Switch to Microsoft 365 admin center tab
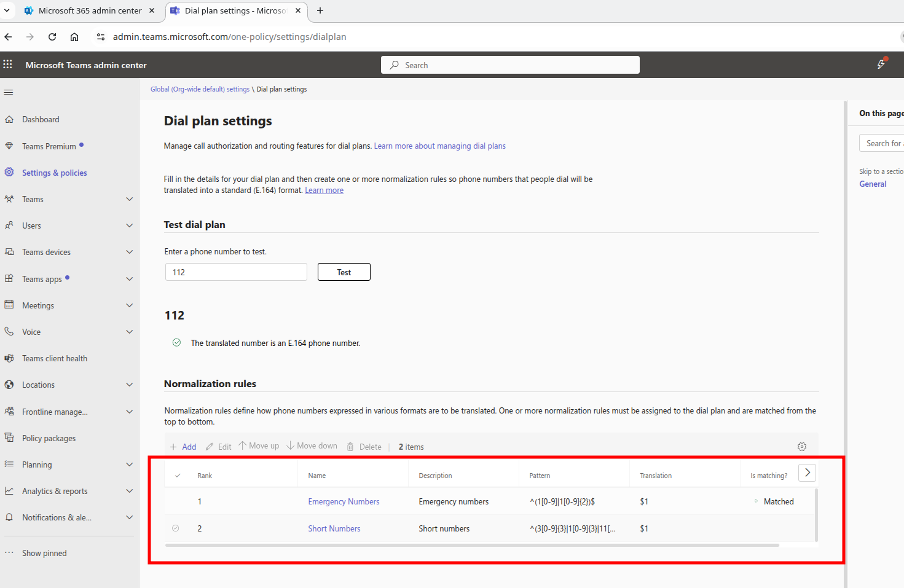This screenshot has width=904, height=588. coord(90,10)
